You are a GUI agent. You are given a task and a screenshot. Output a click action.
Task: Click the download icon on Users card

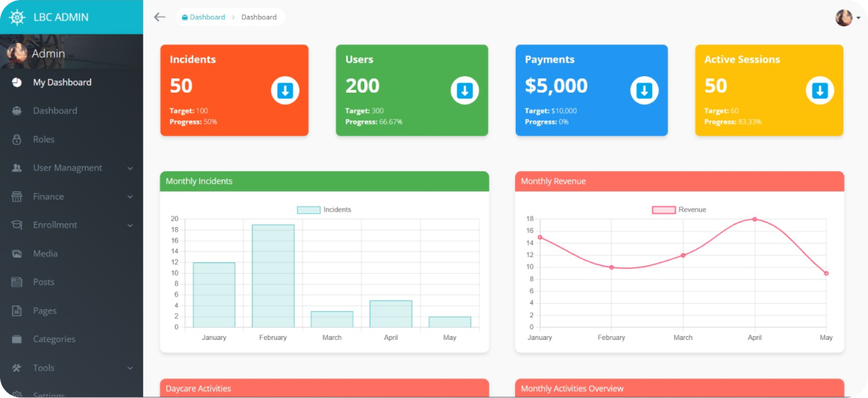pos(465,90)
